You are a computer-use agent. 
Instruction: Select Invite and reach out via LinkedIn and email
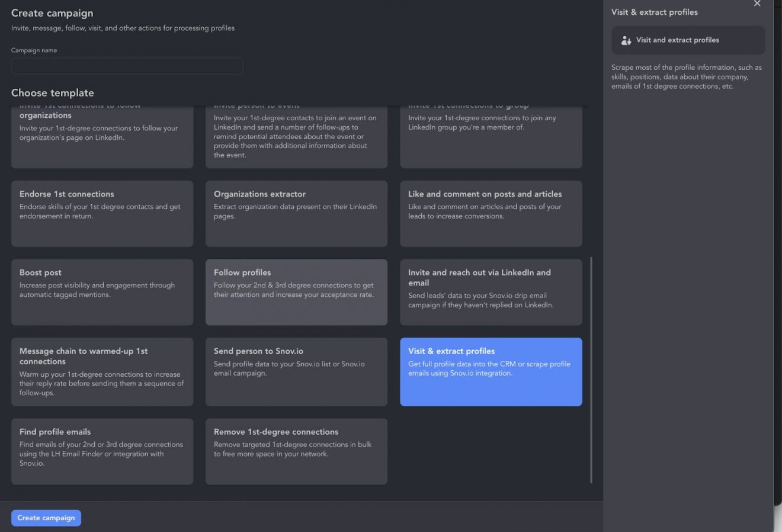click(491, 292)
